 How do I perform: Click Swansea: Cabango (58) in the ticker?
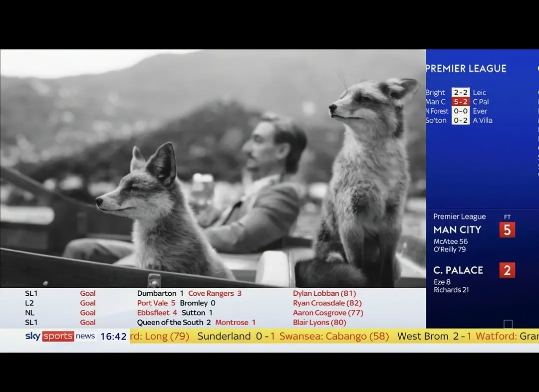(x=334, y=336)
